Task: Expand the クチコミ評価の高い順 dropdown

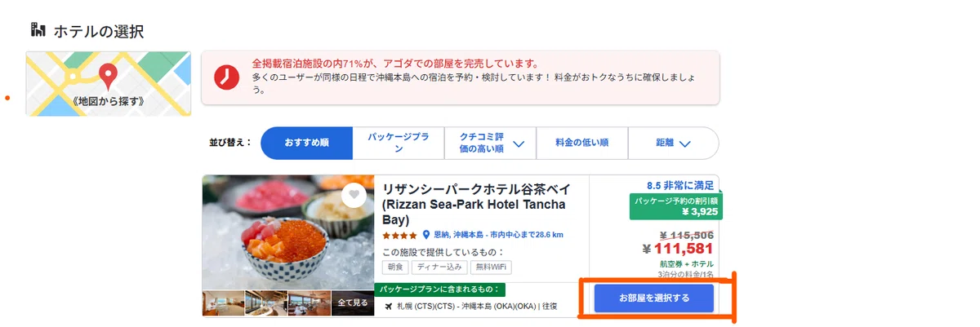Action: click(489, 143)
